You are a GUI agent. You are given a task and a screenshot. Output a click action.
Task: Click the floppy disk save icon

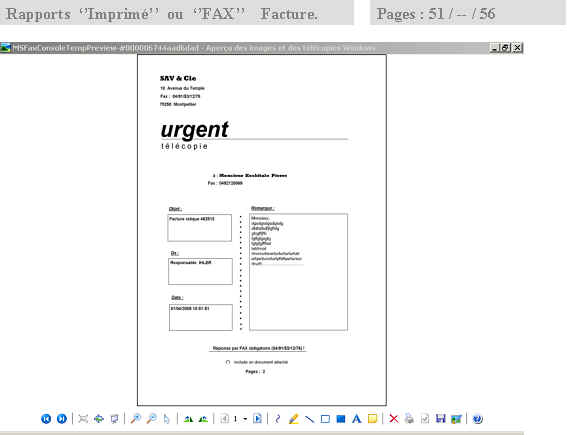[x=440, y=419]
